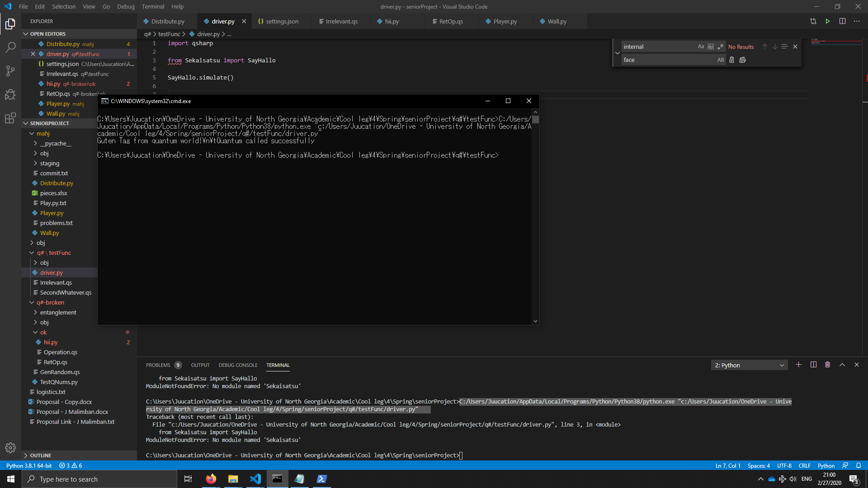The width and height of the screenshot is (868, 488).
Task: Open the Terminal menu
Action: click(152, 6)
